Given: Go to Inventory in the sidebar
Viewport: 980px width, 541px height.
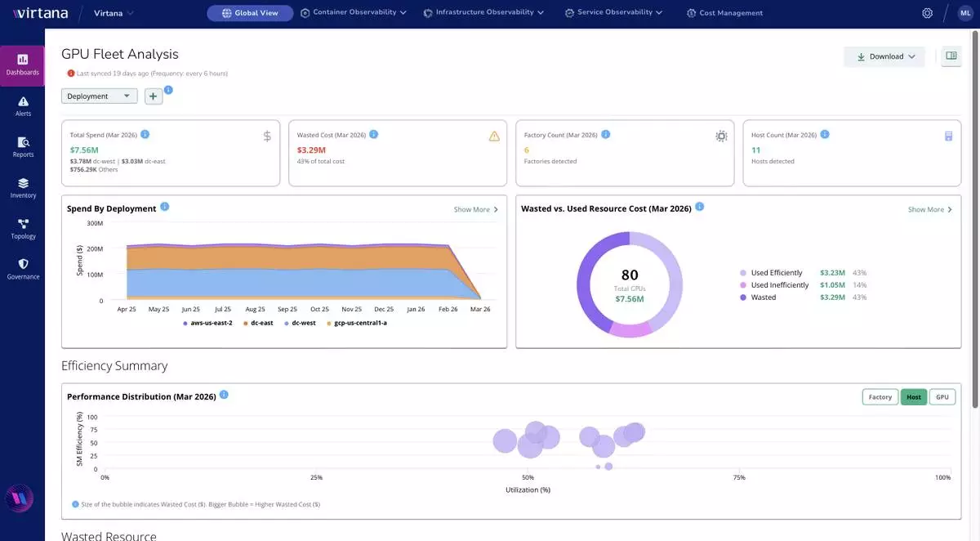Looking at the screenshot, I should pyautogui.click(x=23, y=187).
